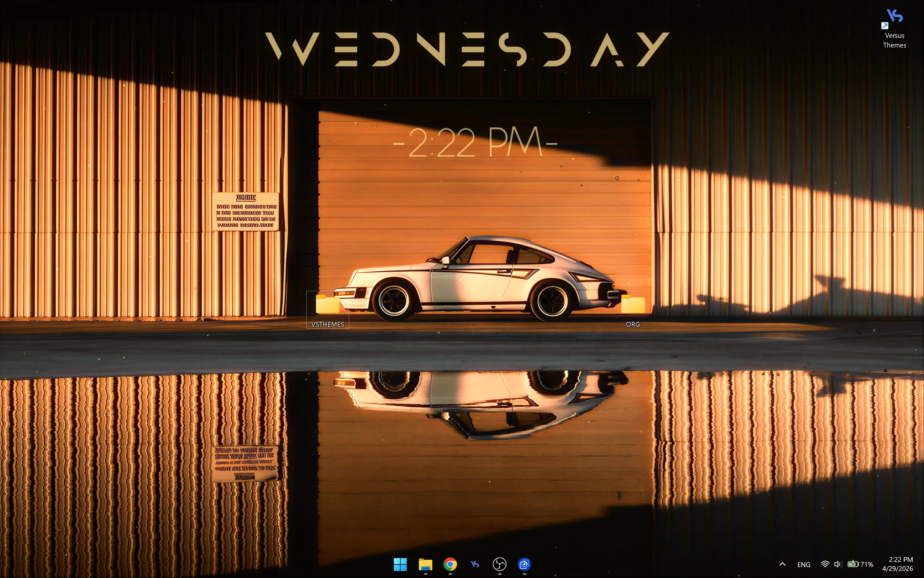The height and width of the screenshot is (578, 924).
Task: Open the Windows Start menu
Action: [400, 564]
